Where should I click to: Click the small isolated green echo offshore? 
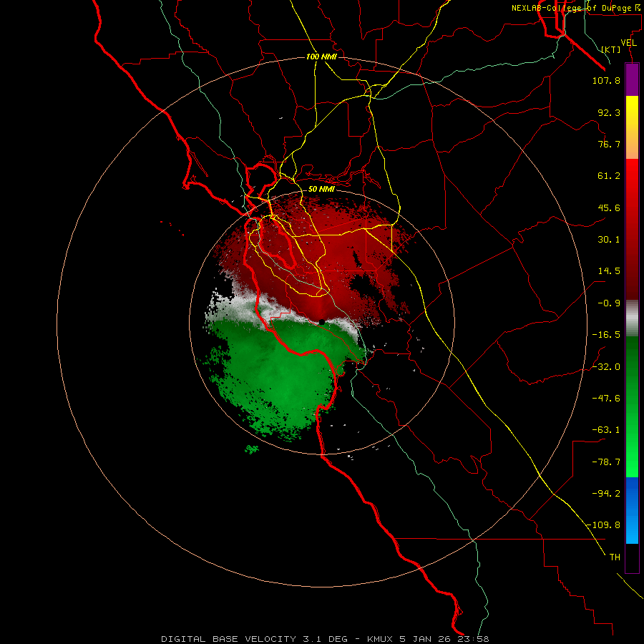tap(252, 449)
